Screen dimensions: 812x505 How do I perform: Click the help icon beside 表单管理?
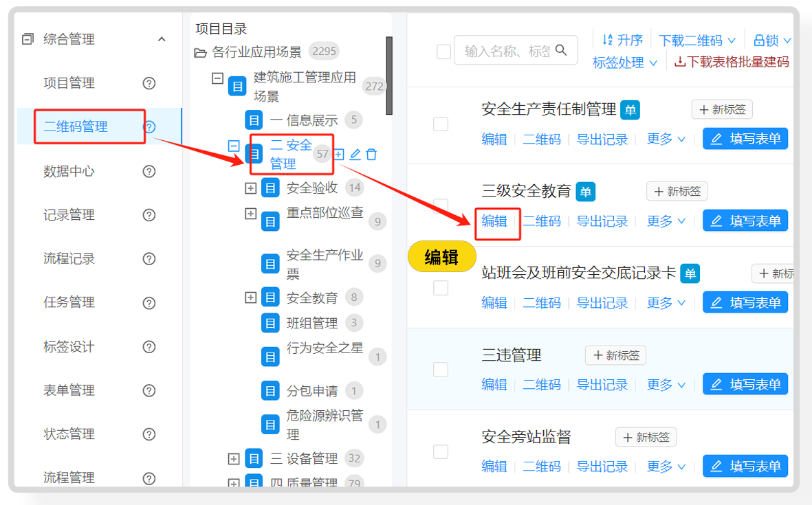149,391
